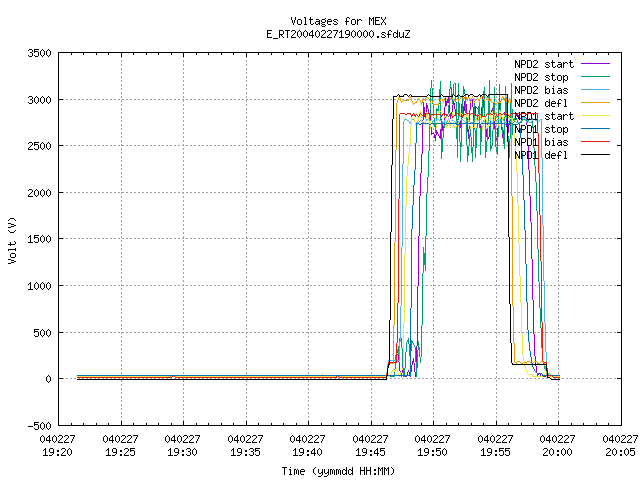Click the green NPD2 stop legend line
640x480 pixels.
[595, 76]
